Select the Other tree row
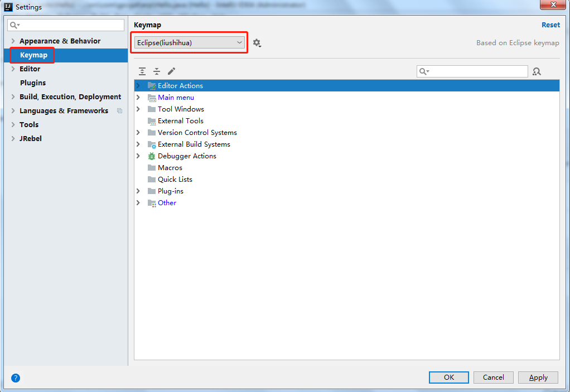570x392 pixels. pyautogui.click(x=346, y=203)
